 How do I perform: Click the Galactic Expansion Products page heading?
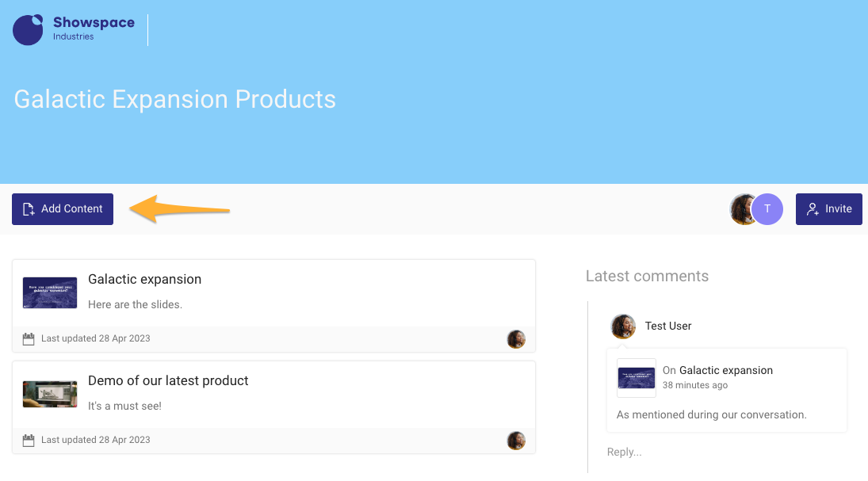(x=175, y=100)
